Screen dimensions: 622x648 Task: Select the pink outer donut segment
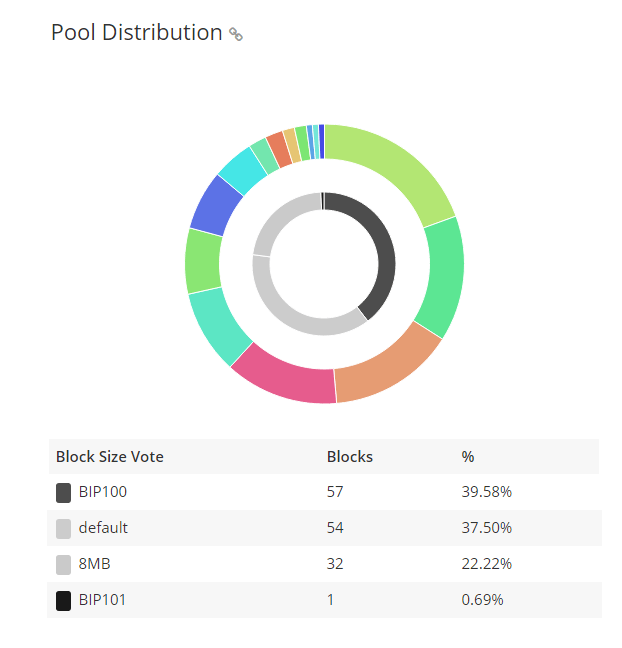[x=286, y=376]
